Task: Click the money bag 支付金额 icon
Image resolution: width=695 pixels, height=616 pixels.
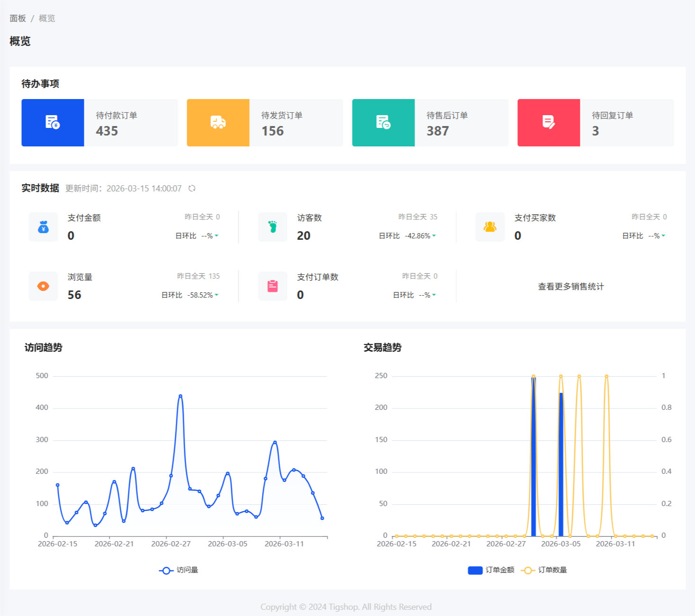Action: click(43, 227)
